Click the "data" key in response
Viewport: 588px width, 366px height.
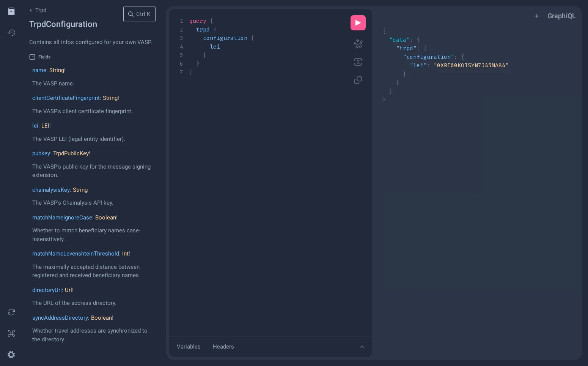[x=399, y=40]
